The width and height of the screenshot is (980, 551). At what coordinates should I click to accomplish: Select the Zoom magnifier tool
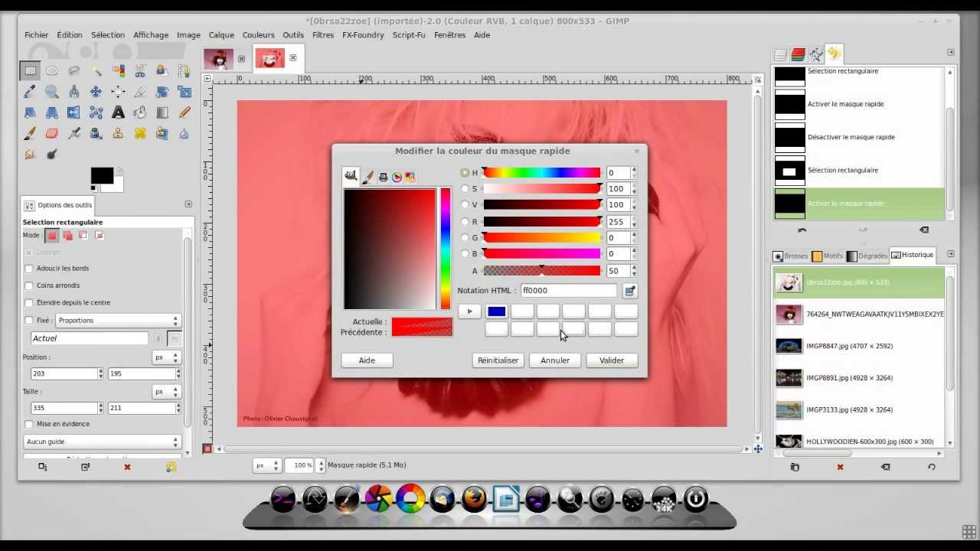pyautogui.click(x=52, y=92)
